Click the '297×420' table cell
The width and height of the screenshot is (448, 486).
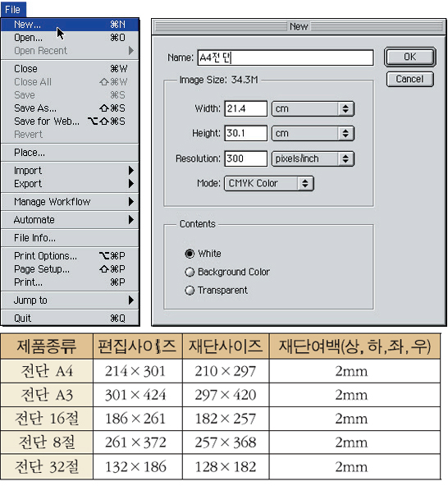226,395
